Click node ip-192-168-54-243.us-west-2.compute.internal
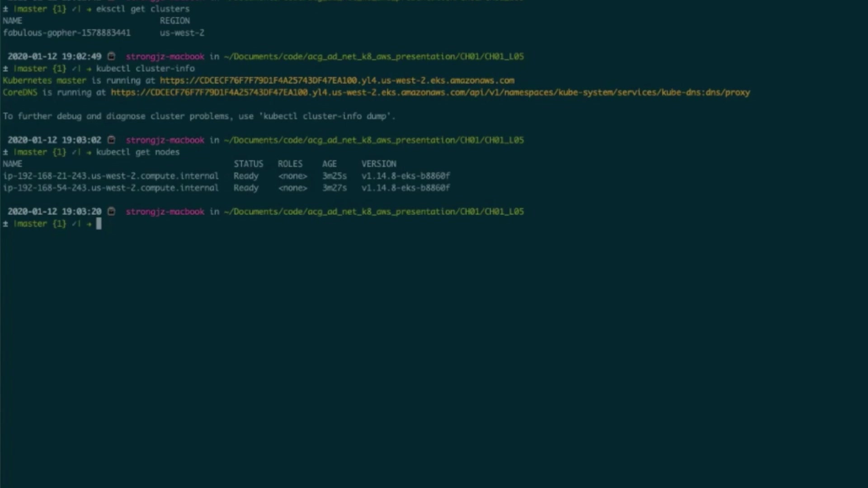This screenshot has width=868, height=488. click(110, 188)
